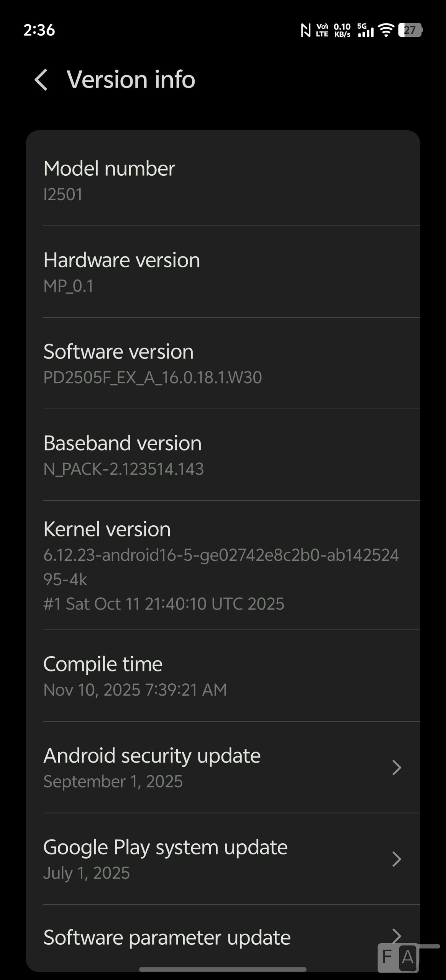Screen dimensions: 446x980
Task: Tap the network speed KB/s indicator
Action: click(342, 30)
